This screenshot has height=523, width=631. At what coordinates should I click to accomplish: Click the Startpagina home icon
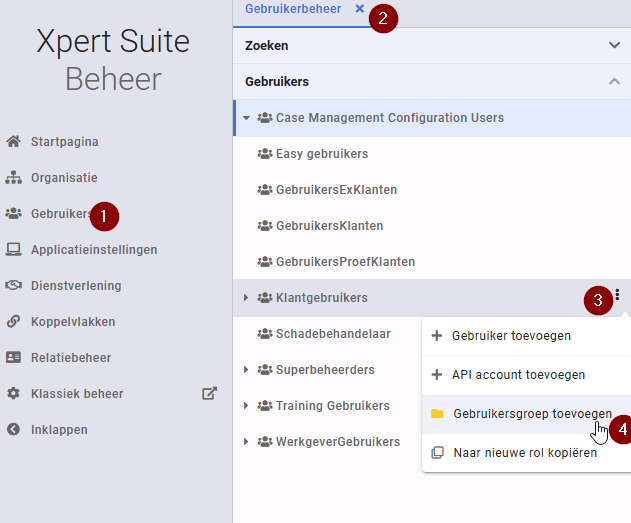(x=13, y=141)
